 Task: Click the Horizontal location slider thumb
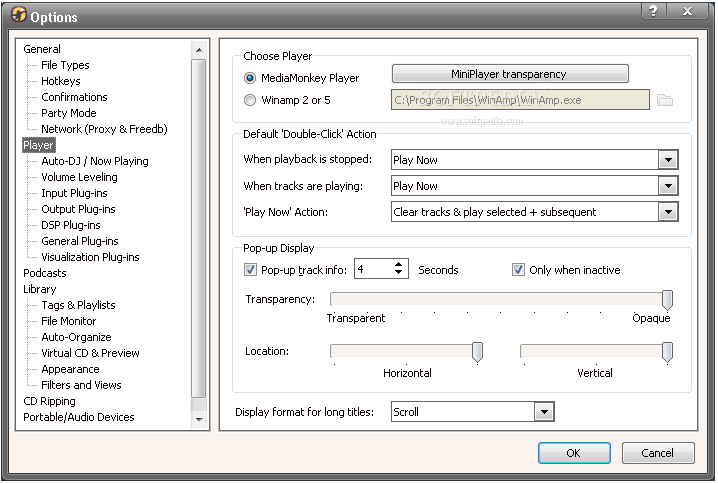477,352
